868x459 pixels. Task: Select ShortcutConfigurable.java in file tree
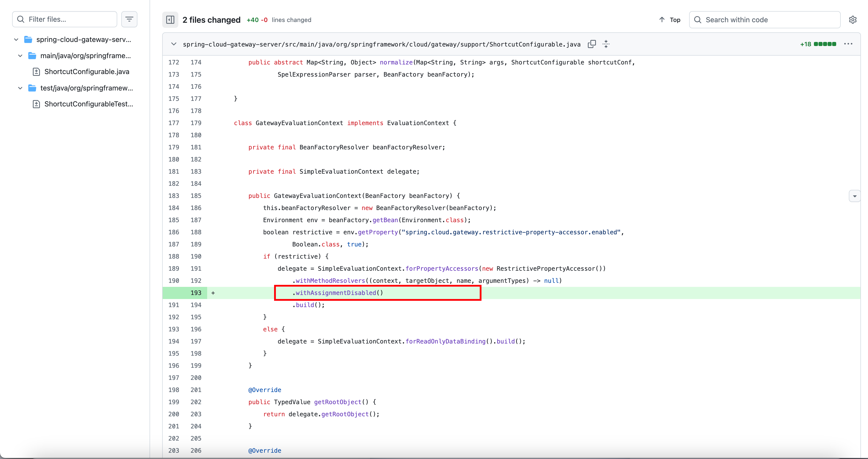point(87,72)
